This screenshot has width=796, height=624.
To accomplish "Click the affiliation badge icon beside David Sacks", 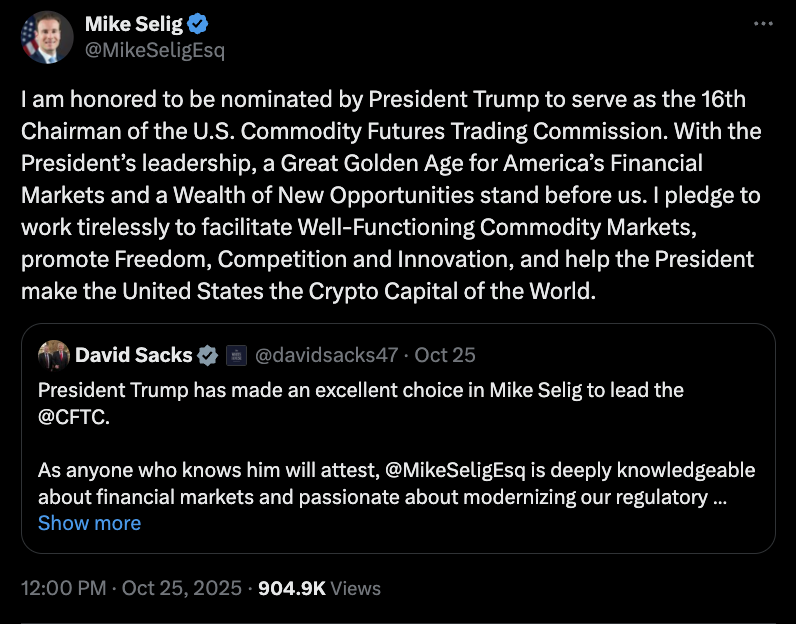I will click(236, 355).
